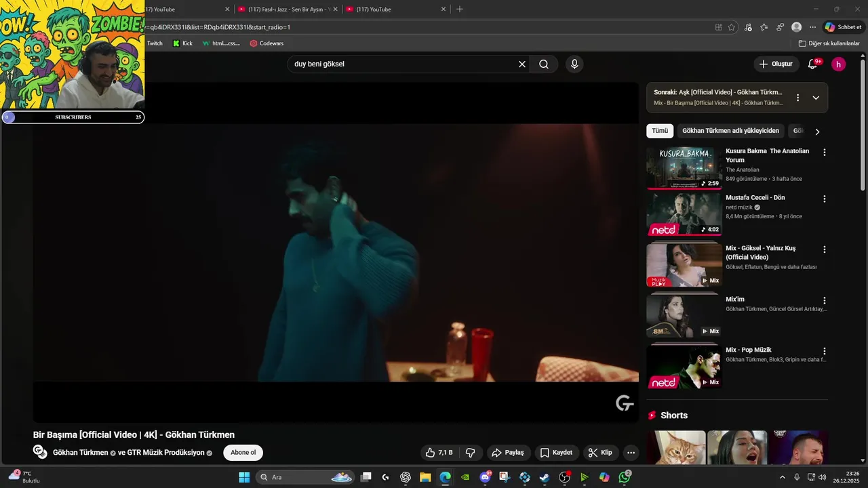
Task: Open the Mustafa Ceceli - Dön thumbnail
Action: click(x=684, y=214)
